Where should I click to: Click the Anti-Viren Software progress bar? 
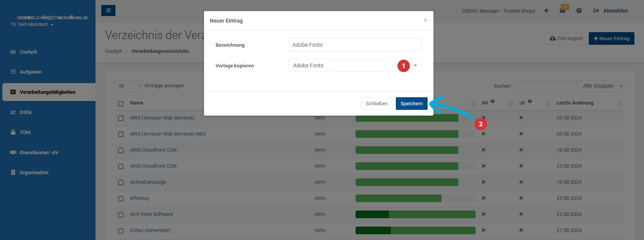[x=415, y=214]
